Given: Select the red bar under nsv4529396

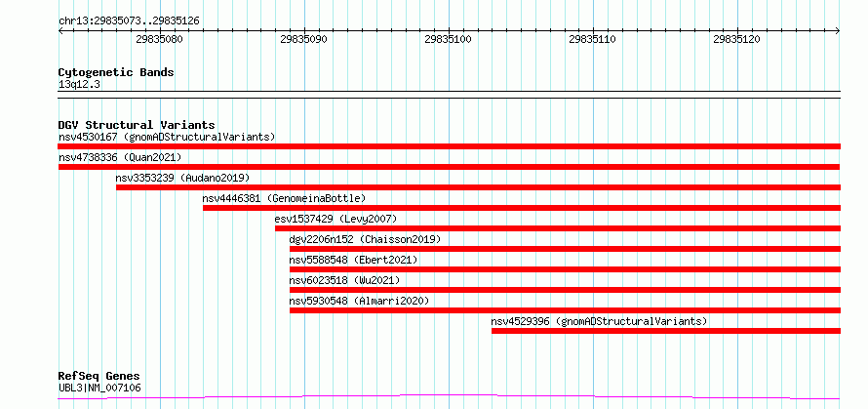Looking at the screenshot, I should point(666,331).
